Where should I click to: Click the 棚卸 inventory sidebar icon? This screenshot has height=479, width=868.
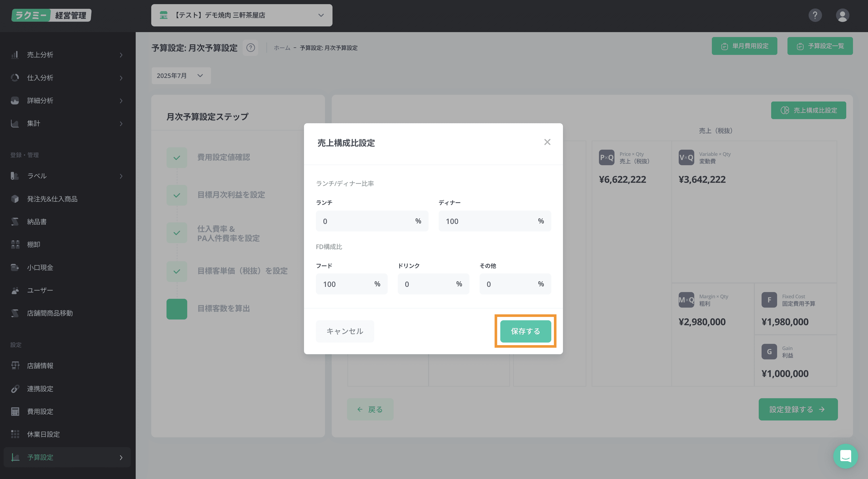click(x=15, y=245)
